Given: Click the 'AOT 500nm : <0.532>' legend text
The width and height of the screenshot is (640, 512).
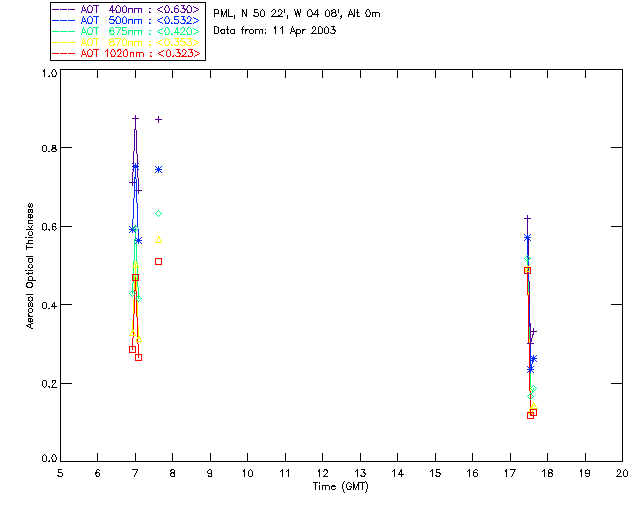Looking at the screenshot, I should 140,20.
